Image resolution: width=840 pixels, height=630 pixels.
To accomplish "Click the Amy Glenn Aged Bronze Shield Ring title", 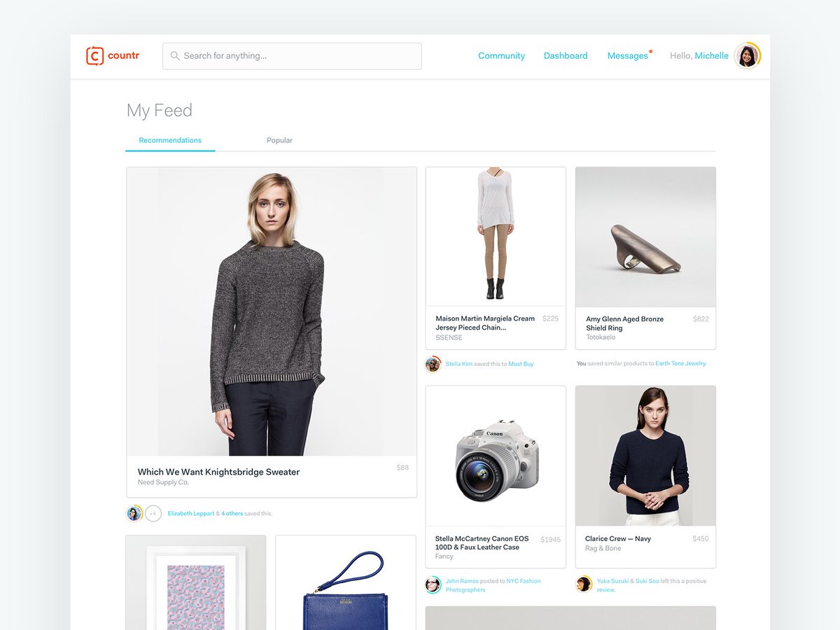I will click(x=624, y=323).
